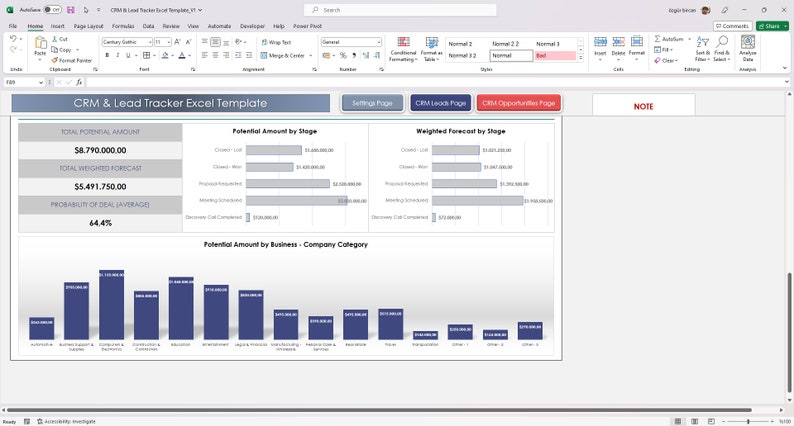Image resolution: width=794 pixels, height=426 pixels.
Task: Go to the Settings Page button
Action: (x=372, y=103)
